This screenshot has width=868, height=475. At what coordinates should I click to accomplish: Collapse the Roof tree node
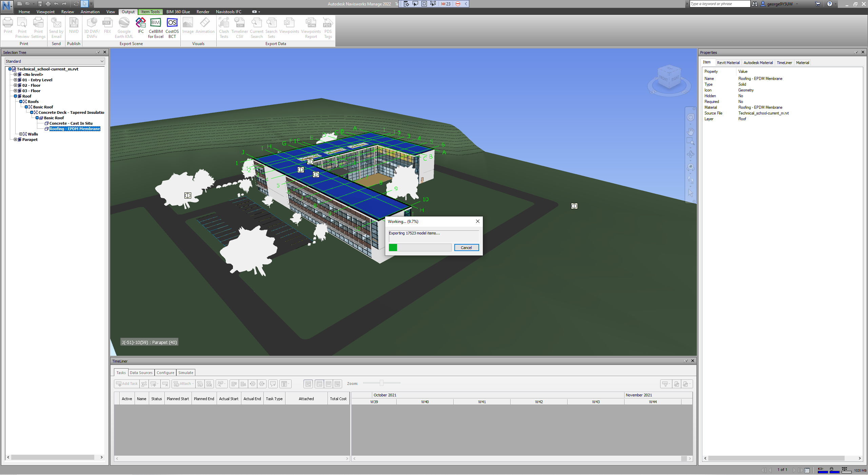(15, 96)
